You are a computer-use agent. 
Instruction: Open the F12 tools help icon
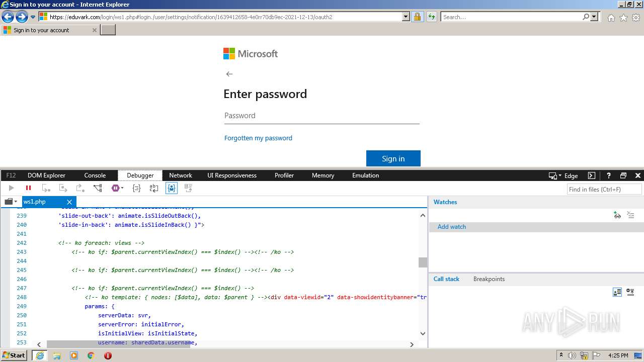(608, 175)
